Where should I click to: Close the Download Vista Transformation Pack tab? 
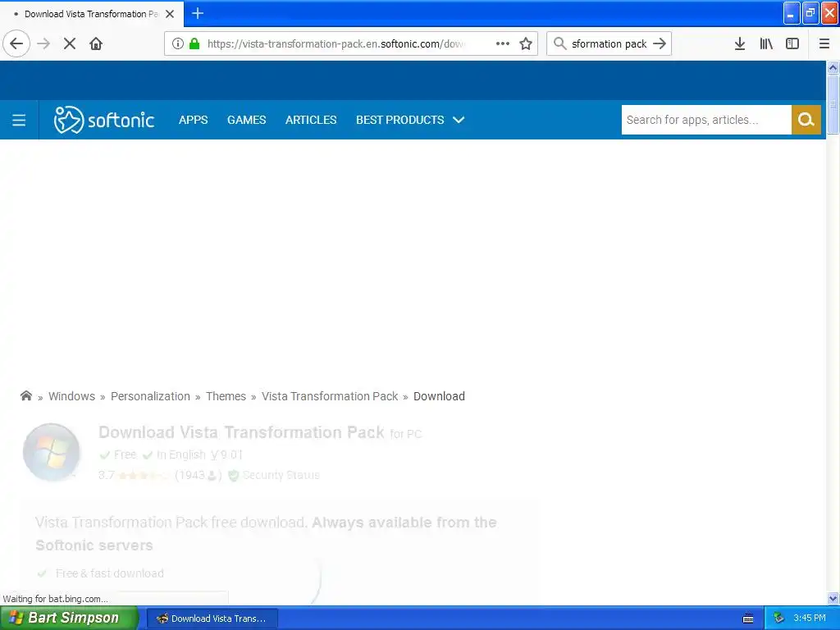[170, 14]
